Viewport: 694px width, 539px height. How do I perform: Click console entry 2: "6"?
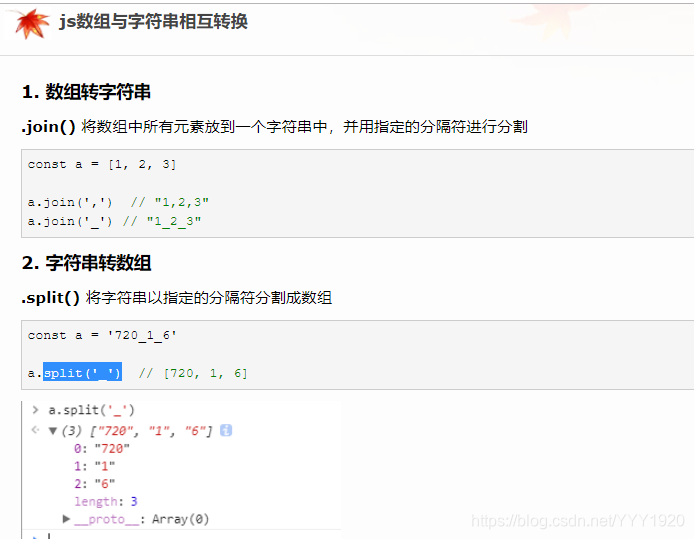tap(94, 484)
